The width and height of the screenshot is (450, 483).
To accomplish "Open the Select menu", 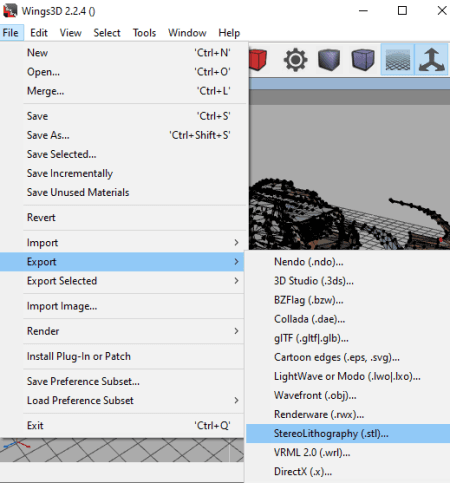I will [107, 33].
